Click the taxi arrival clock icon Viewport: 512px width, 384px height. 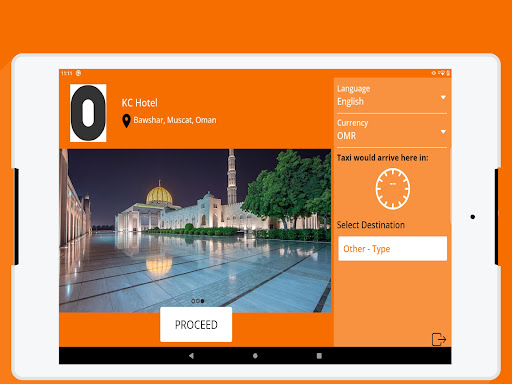click(x=393, y=189)
